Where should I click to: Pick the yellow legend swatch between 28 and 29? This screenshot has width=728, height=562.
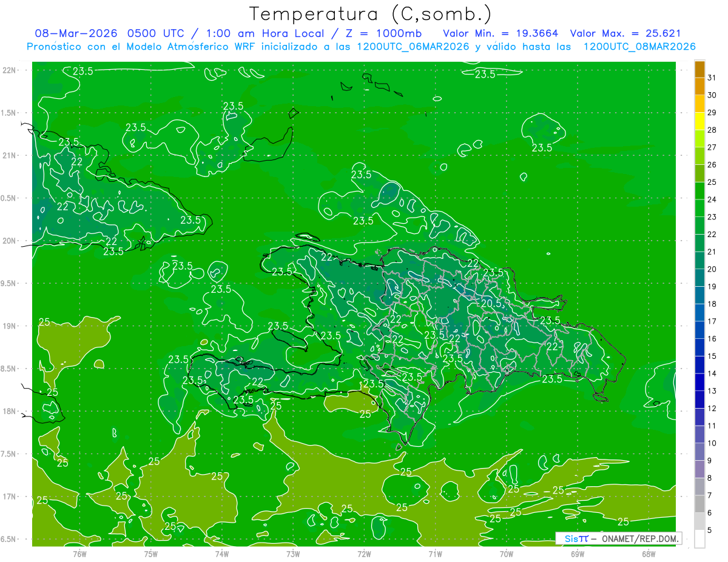click(699, 121)
